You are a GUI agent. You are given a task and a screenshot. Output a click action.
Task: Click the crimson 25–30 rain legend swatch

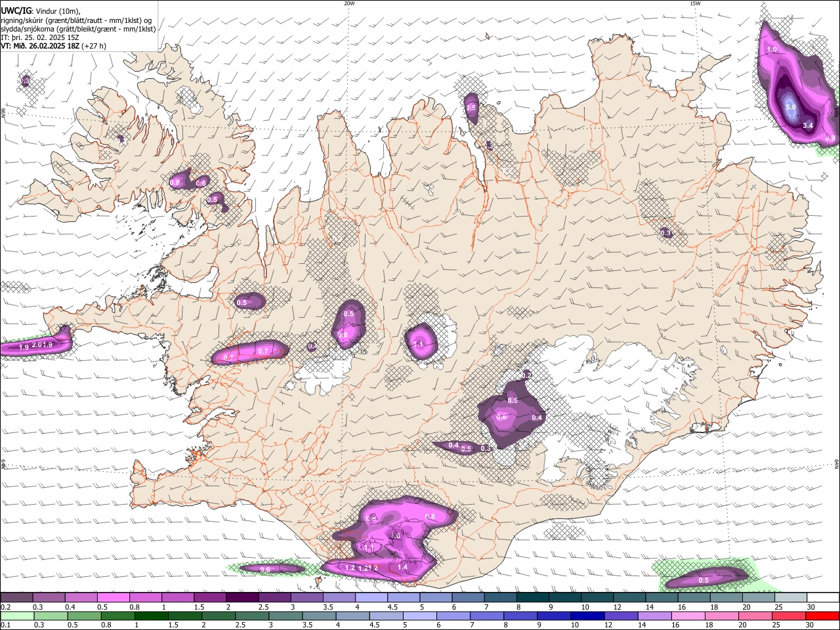tap(789, 616)
